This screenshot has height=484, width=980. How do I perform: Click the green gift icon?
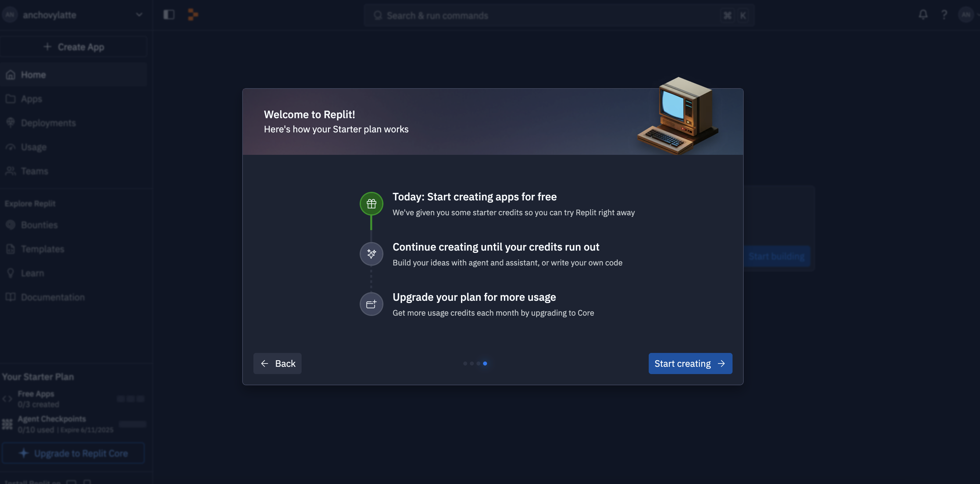tap(371, 204)
